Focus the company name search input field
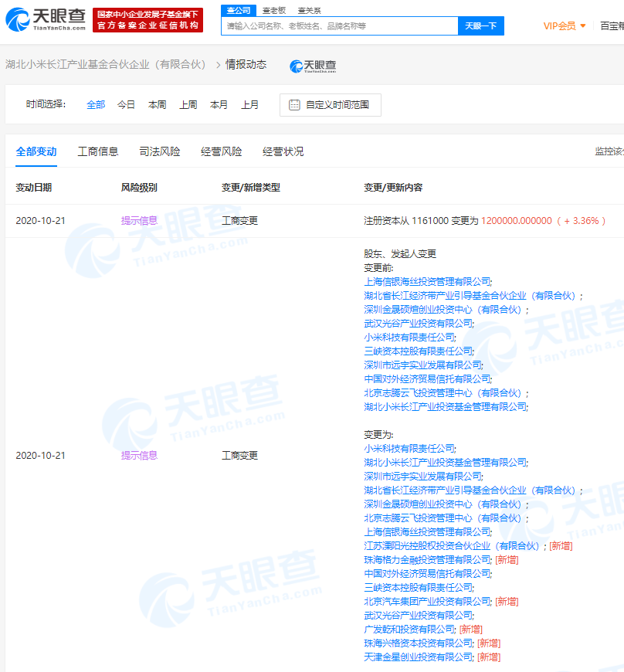Viewport: 624px width, 672px height. [x=340, y=26]
